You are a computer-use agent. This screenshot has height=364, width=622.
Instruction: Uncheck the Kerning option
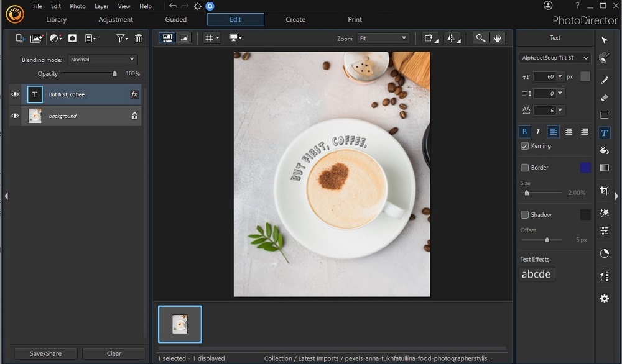tap(524, 146)
